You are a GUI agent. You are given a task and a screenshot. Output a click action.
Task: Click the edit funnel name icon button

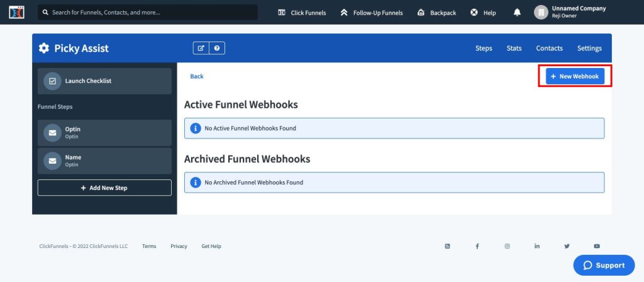pyautogui.click(x=201, y=48)
